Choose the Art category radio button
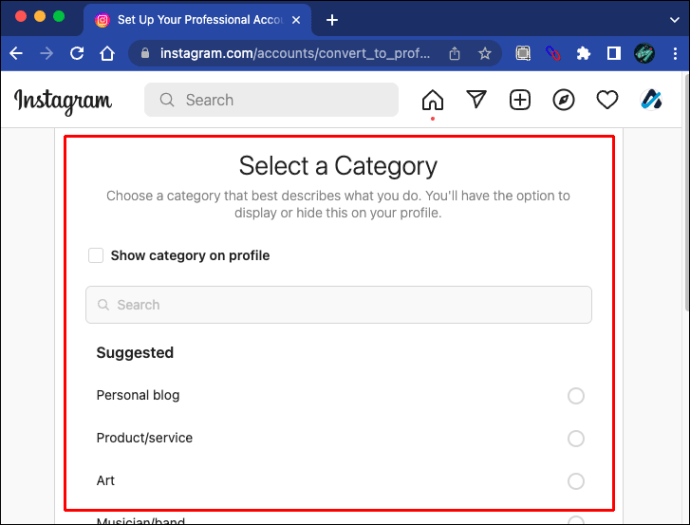The width and height of the screenshot is (690, 525). coord(576,481)
